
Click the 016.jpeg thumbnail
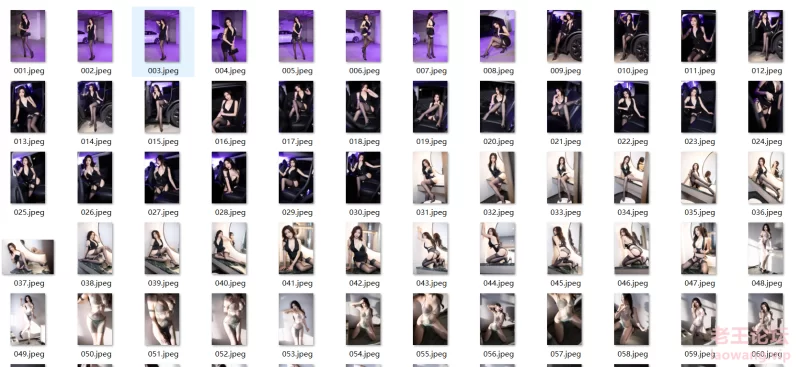(x=229, y=107)
